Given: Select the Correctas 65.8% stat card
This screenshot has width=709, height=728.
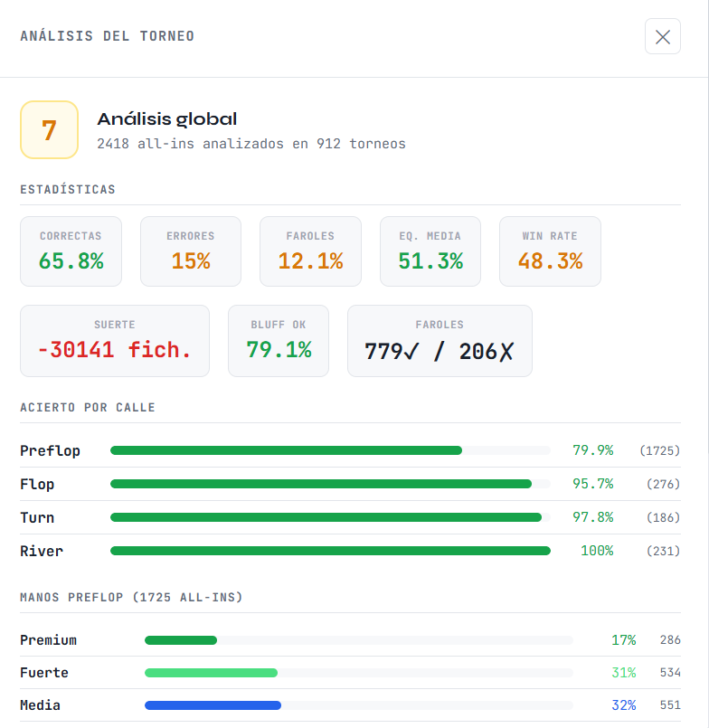Looking at the screenshot, I should pyautogui.click(x=71, y=251).
